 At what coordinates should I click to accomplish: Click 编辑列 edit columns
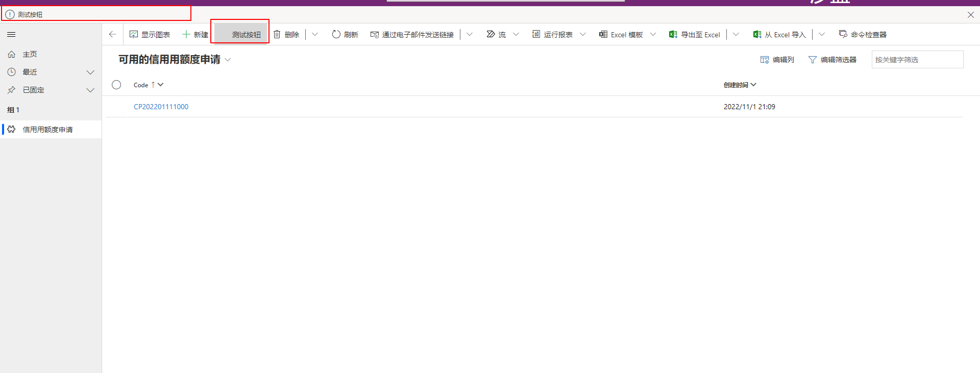click(777, 60)
